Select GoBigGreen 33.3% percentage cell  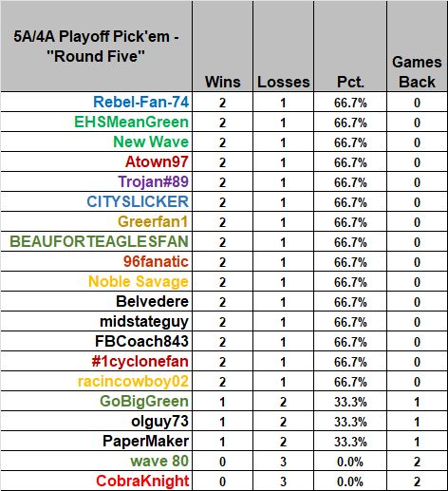pyautogui.click(x=350, y=401)
